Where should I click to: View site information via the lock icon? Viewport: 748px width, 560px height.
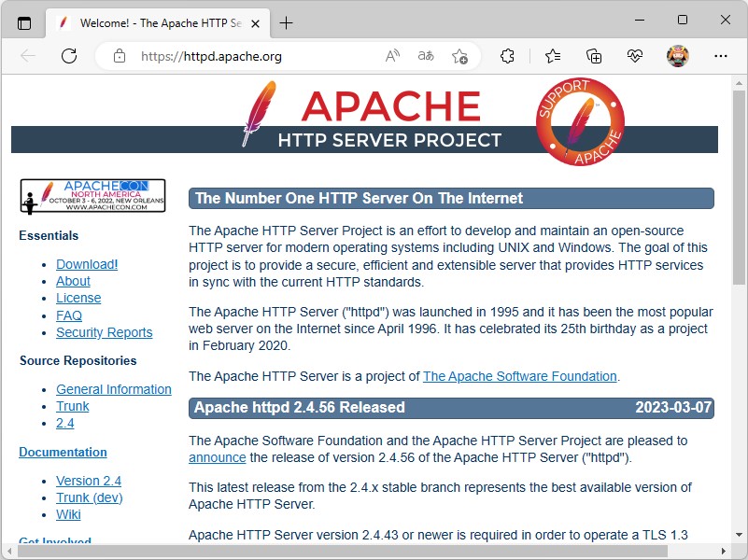pyautogui.click(x=119, y=56)
